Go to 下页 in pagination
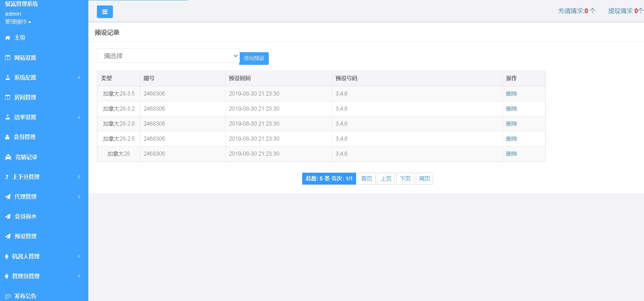 (405, 178)
